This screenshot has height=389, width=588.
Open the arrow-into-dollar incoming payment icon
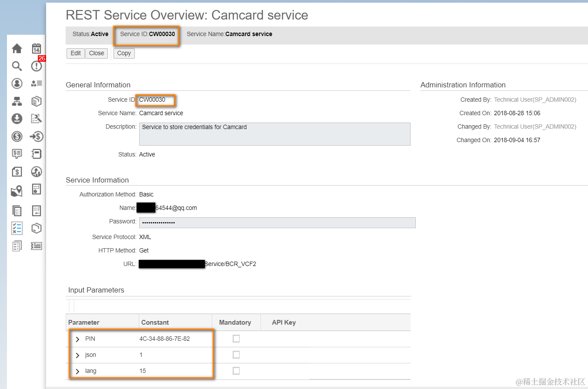[37, 136]
